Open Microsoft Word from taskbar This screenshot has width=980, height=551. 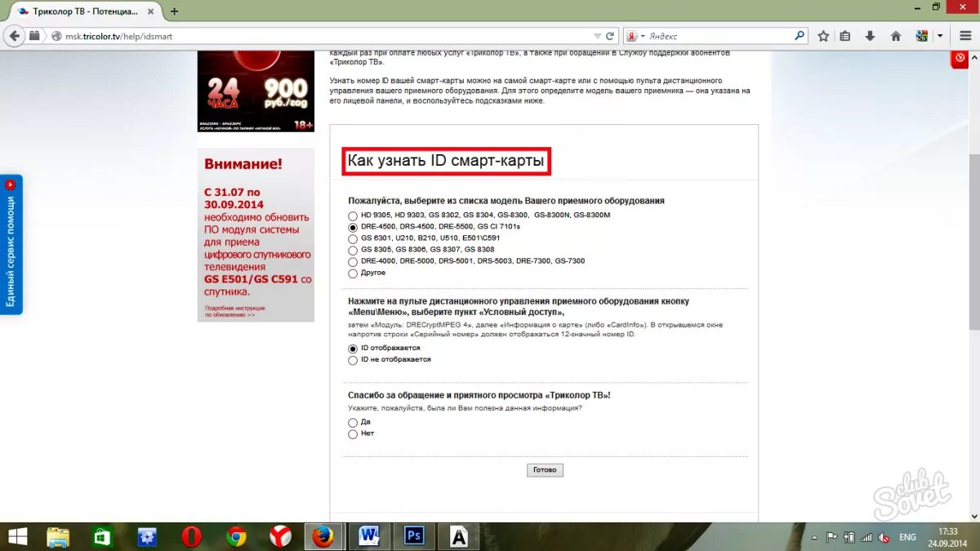369,537
